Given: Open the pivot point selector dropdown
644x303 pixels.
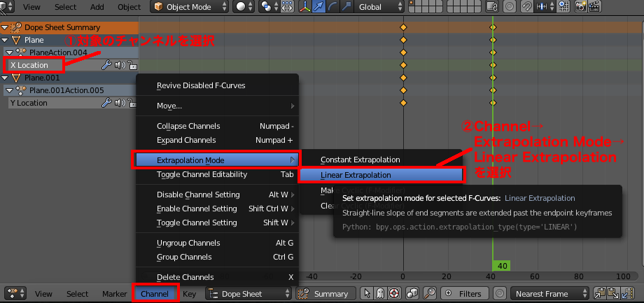Looking at the screenshot, I should point(269,7).
